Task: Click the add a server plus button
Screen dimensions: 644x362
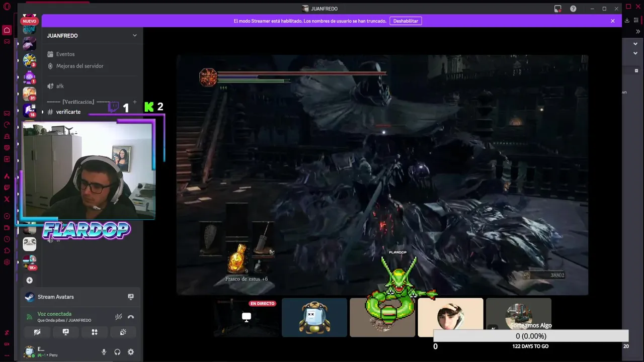Action: 29,280
